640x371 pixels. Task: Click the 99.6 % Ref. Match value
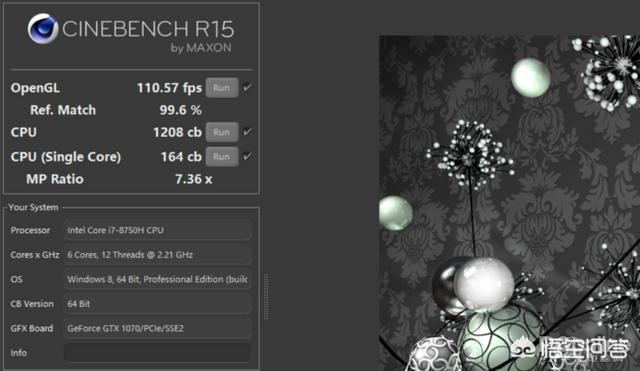(x=180, y=110)
